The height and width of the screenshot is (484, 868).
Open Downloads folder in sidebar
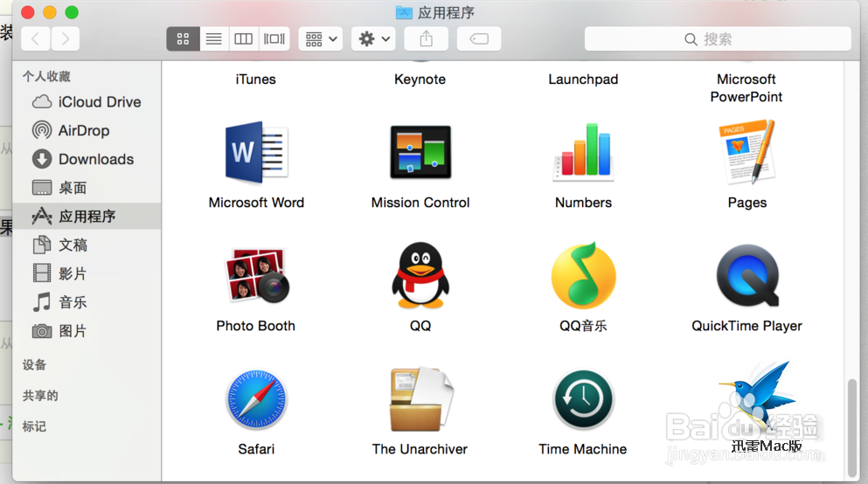(87, 159)
